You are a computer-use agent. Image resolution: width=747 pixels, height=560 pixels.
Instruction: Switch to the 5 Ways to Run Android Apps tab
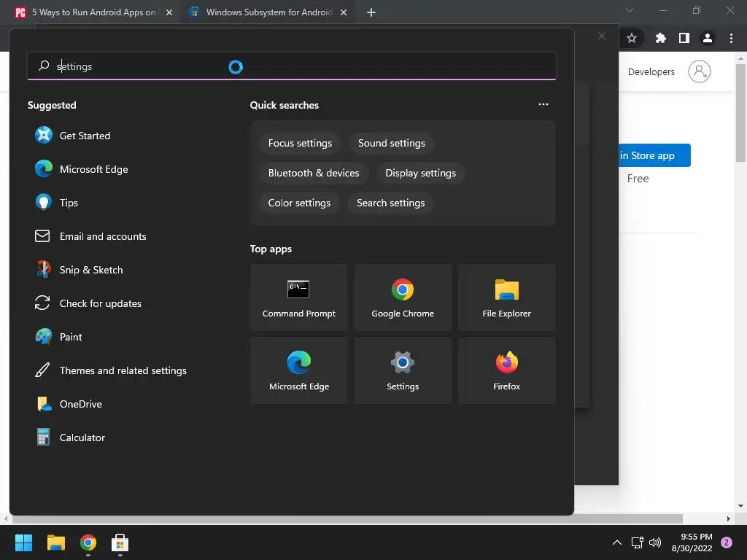pyautogui.click(x=93, y=12)
